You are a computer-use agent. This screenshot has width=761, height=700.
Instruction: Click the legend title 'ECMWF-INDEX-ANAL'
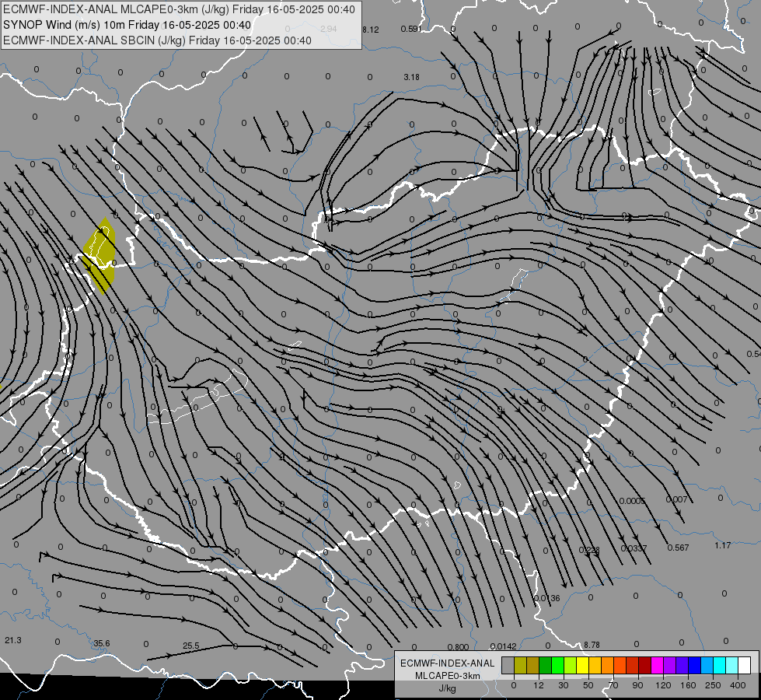coord(448,663)
